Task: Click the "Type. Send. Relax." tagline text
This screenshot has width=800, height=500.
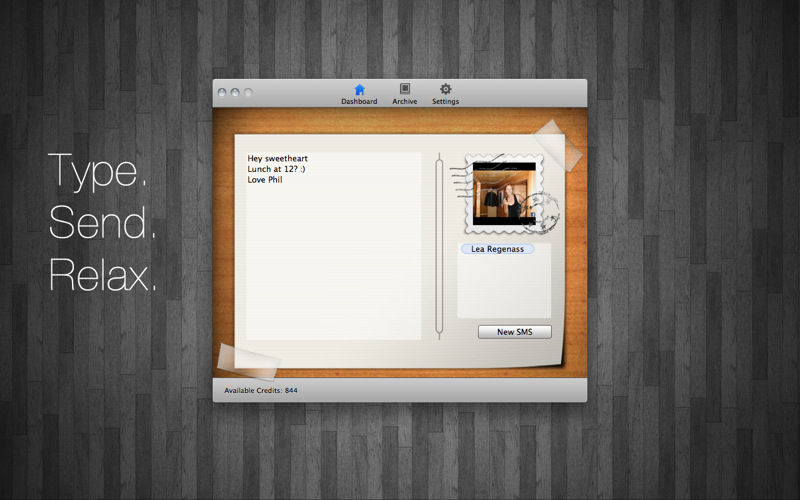Action: (x=103, y=222)
